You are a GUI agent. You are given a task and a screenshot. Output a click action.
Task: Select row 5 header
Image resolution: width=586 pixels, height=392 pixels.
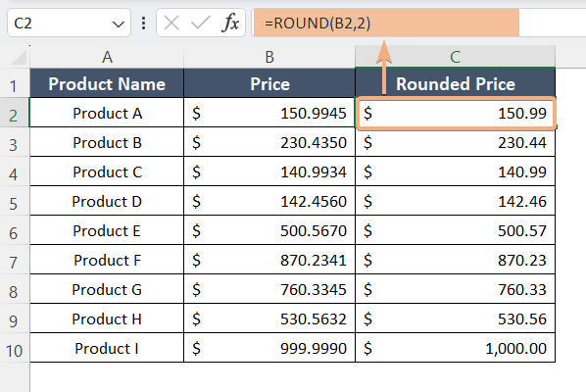click(x=14, y=201)
